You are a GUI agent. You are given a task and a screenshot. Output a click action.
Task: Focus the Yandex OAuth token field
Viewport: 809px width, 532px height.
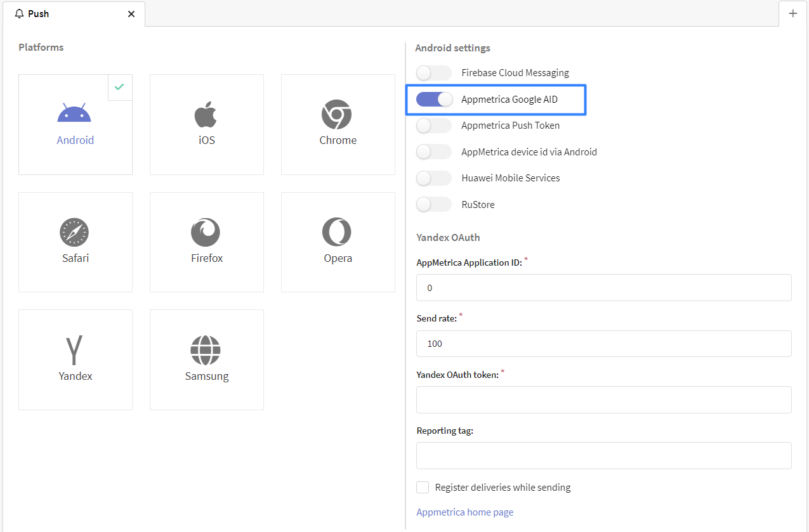[604, 400]
